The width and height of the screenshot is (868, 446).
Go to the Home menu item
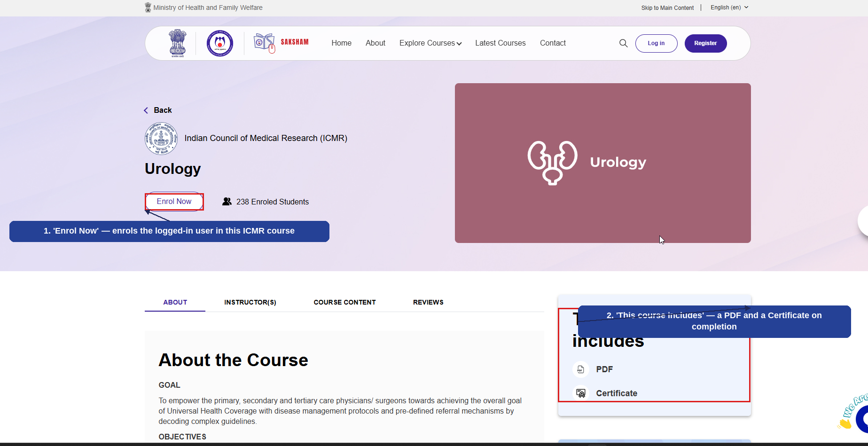[x=341, y=43]
